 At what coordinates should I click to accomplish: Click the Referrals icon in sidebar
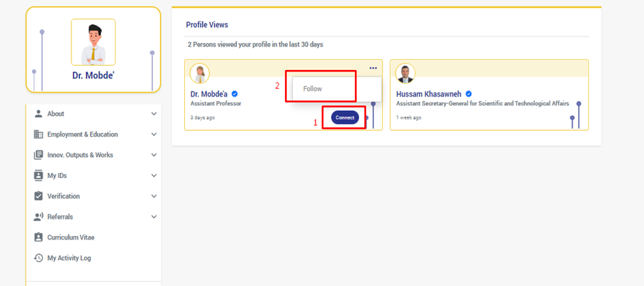pos(39,217)
